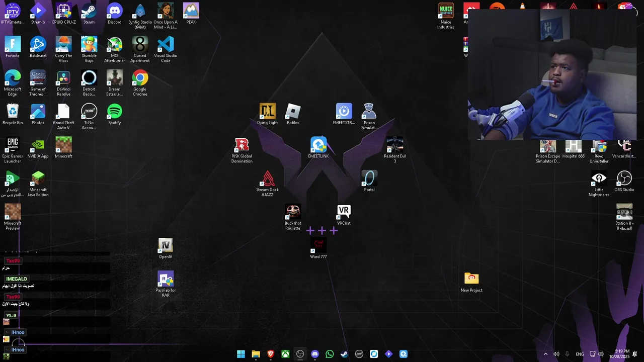This screenshot has height=362, width=644.
Task: Expand the hidden system tray icons chevron
Action: tap(545, 354)
